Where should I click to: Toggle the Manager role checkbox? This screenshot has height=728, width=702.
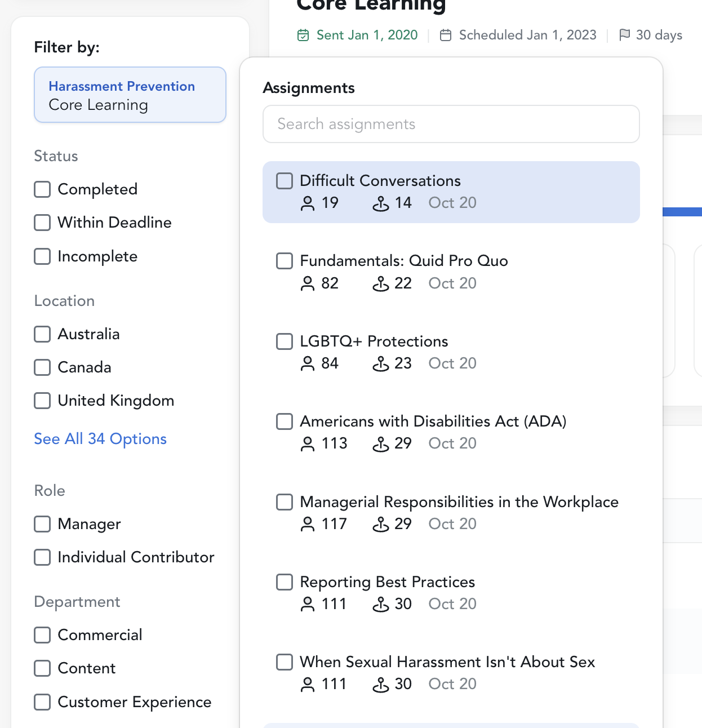pos(42,524)
